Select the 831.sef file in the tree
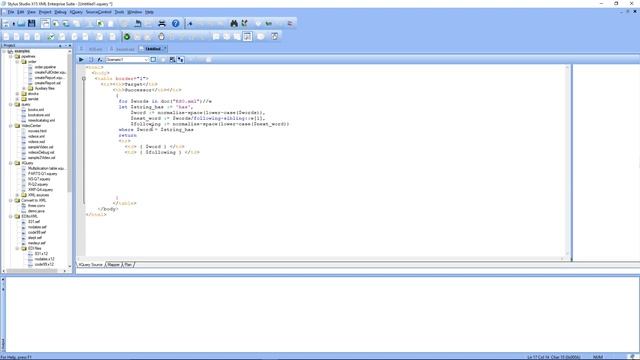Image resolution: width=640 pixels, height=360 pixels. 34,222
